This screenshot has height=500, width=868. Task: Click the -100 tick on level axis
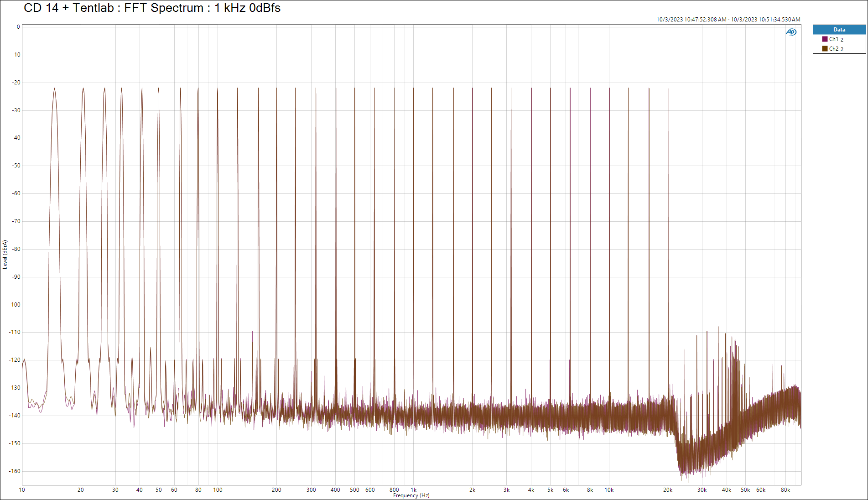pyautogui.click(x=15, y=305)
